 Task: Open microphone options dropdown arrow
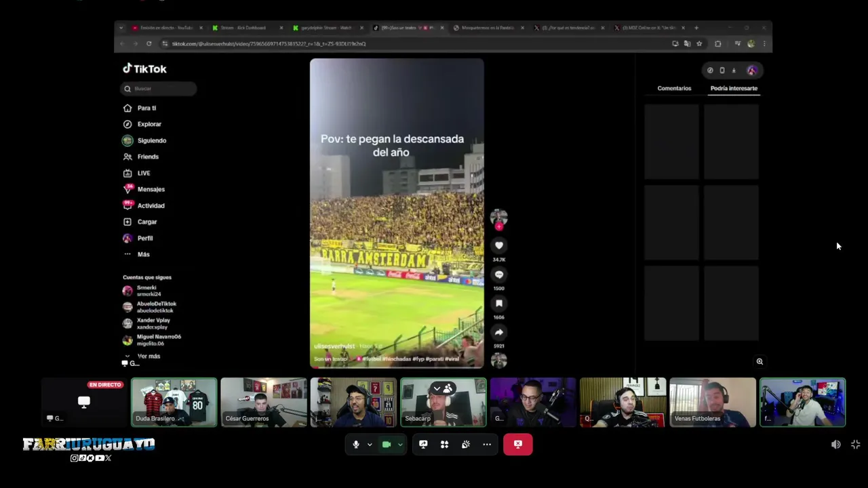tap(370, 445)
